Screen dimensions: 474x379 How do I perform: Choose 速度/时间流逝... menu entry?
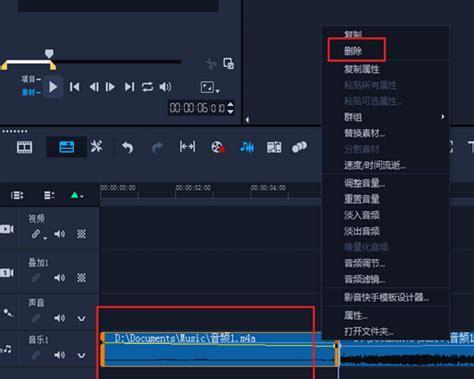click(x=375, y=165)
